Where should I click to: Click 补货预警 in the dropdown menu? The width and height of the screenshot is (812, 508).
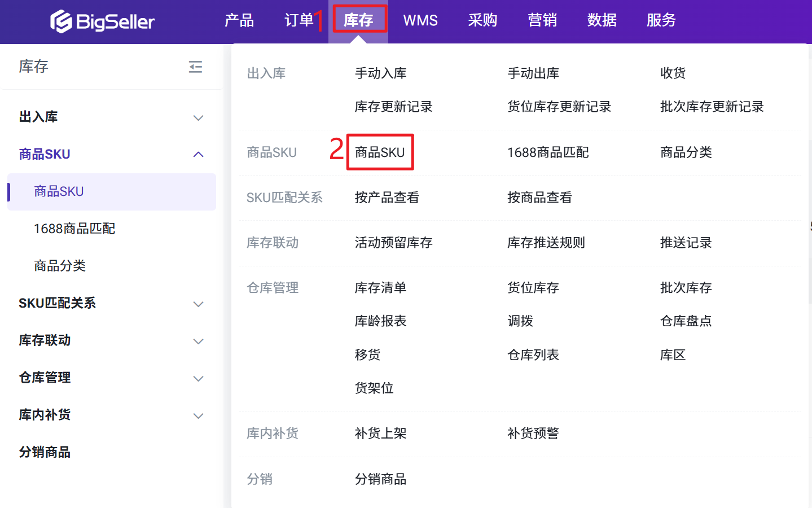pyautogui.click(x=533, y=433)
